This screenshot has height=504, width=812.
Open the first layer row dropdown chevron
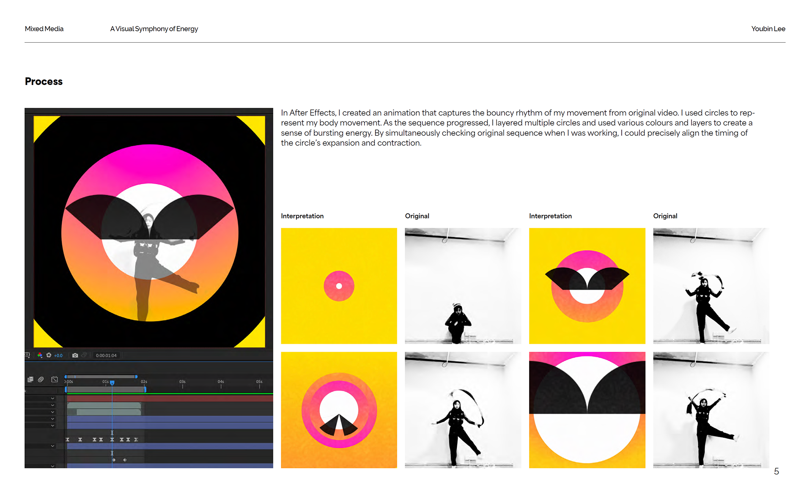coord(52,398)
